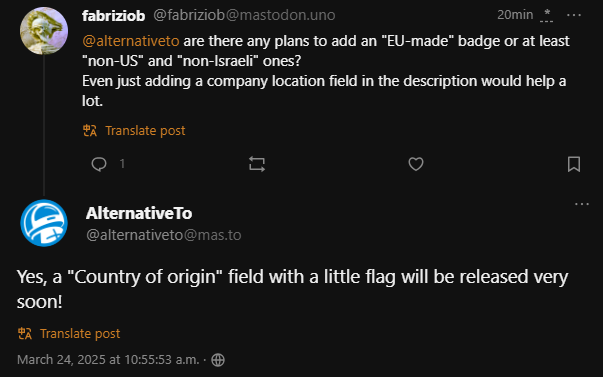
Task: Click the @alternativeto@mas.to handle
Action: [164, 235]
